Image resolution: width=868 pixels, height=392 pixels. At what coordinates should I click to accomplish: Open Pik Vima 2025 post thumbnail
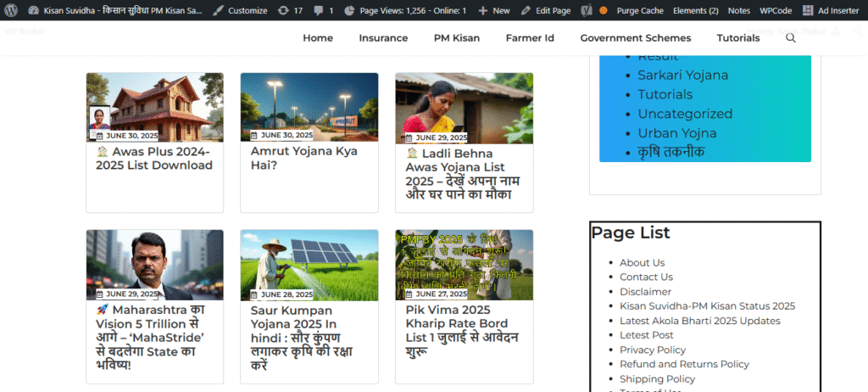point(464,265)
